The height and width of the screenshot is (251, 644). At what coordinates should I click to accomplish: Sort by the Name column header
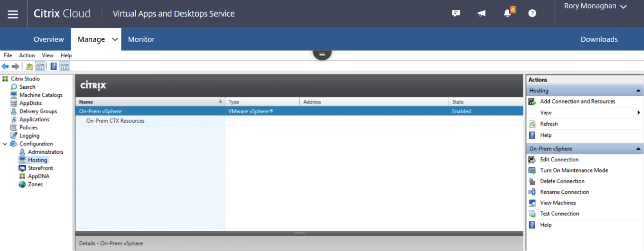[x=150, y=102]
